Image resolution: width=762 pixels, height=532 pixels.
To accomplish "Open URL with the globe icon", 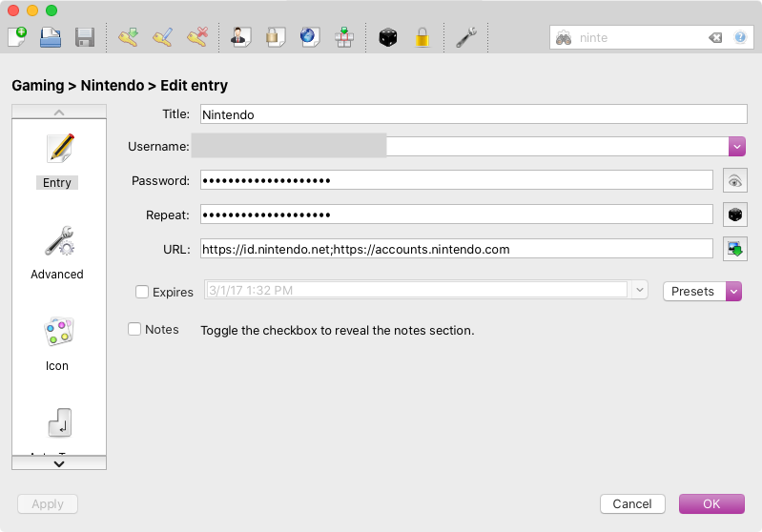I will click(309, 37).
